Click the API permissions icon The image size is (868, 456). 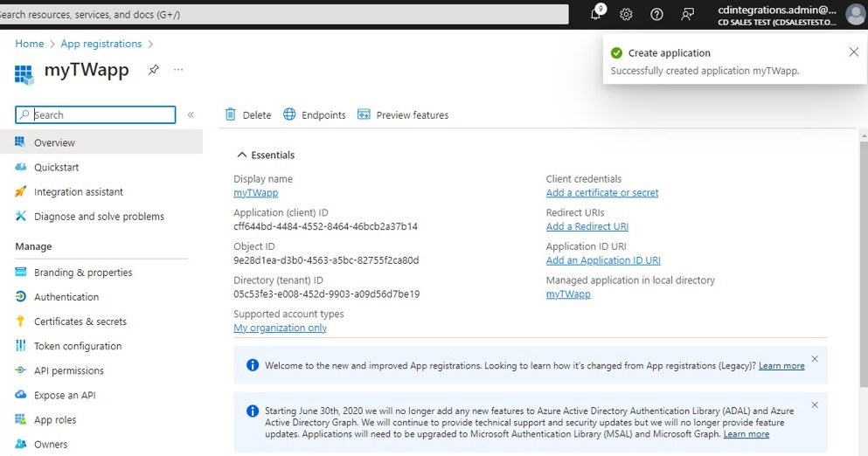click(x=20, y=370)
